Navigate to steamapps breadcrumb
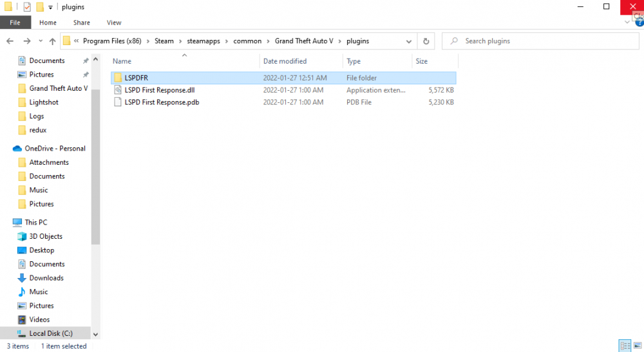 204,41
